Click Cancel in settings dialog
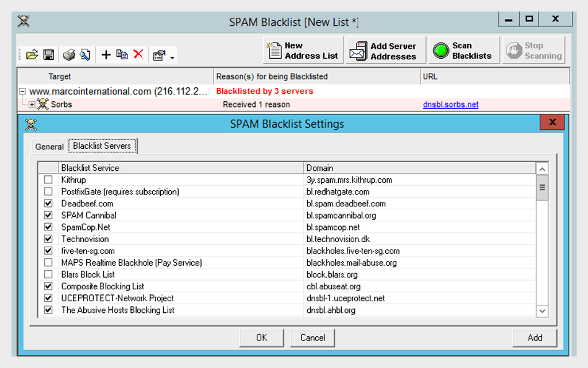 pyautogui.click(x=312, y=338)
